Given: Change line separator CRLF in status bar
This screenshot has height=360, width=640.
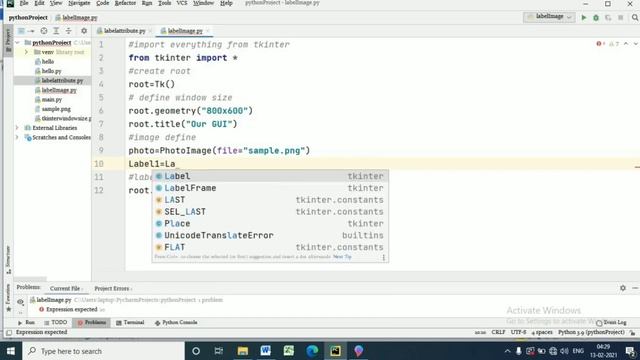Looking at the screenshot, I should point(498,332).
